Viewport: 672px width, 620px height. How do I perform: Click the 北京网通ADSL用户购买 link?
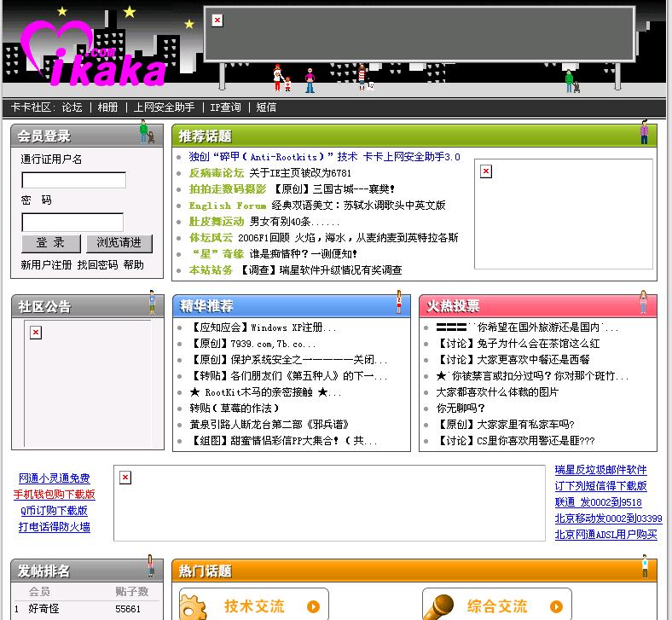click(605, 535)
